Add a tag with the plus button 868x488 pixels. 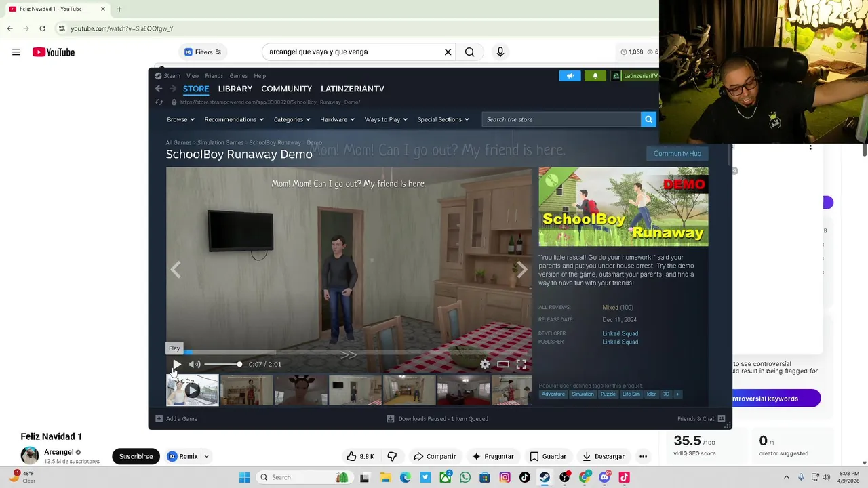[x=677, y=394]
